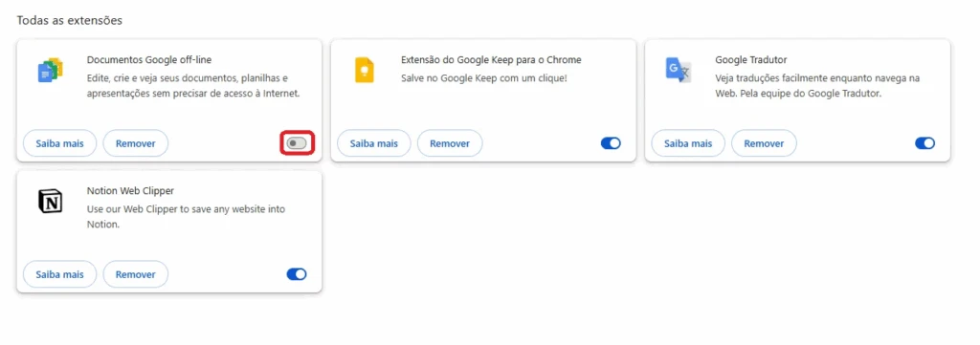Open Saiba mais for Google Keep extension
The height and width of the screenshot is (345, 980).
(x=374, y=143)
